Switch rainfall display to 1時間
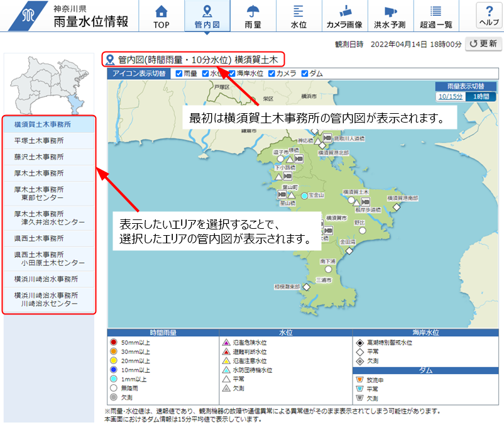The image size is (504, 425). click(x=481, y=96)
